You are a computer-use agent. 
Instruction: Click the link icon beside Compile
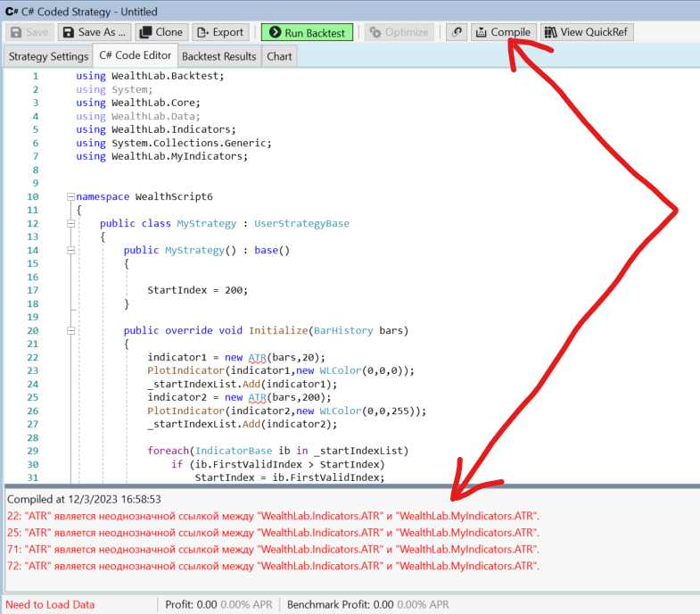(x=457, y=32)
